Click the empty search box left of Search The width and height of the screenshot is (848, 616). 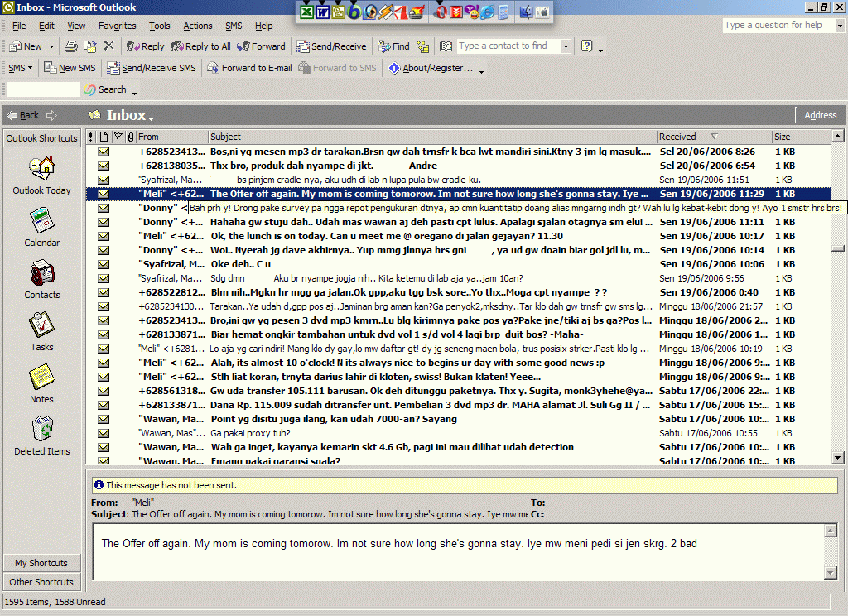[x=43, y=89]
